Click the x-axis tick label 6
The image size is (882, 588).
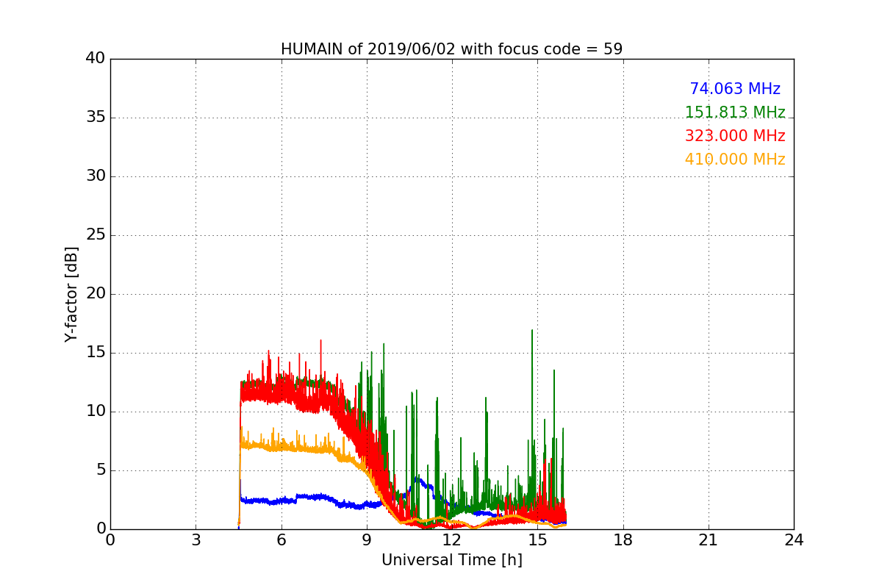(x=281, y=539)
